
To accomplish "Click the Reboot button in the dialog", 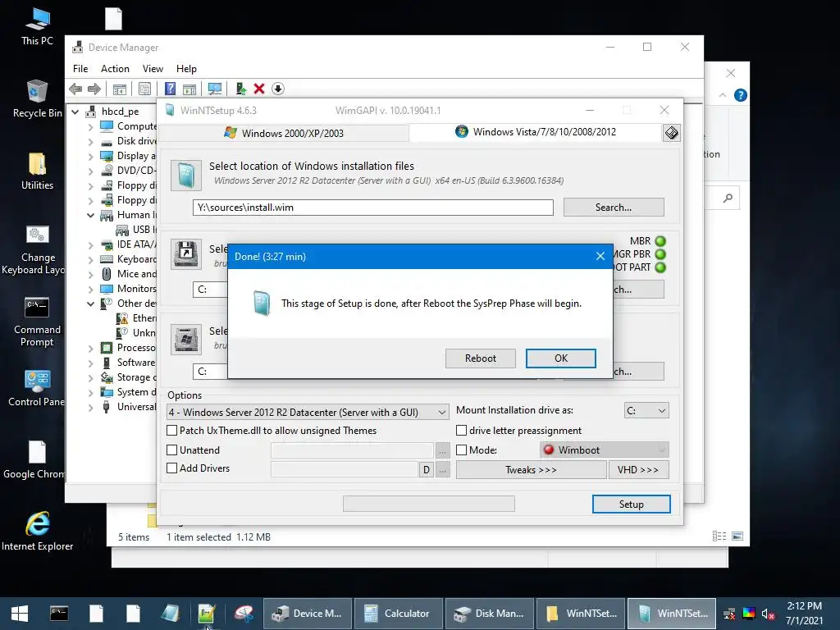I will 481,358.
